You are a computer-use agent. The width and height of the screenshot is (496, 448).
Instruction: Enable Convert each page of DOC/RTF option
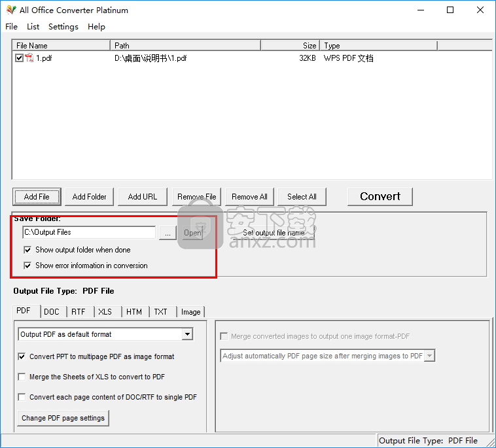tap(22, 397)
